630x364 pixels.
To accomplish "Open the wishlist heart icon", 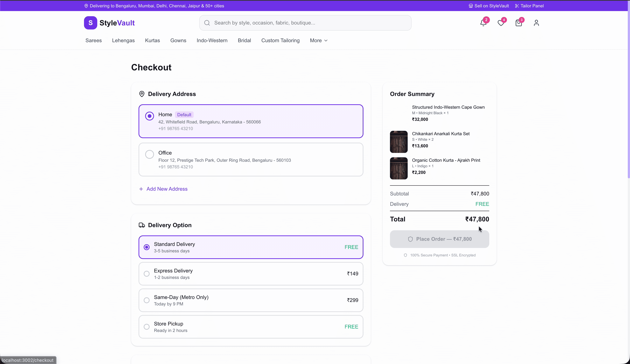I will 501,23.
